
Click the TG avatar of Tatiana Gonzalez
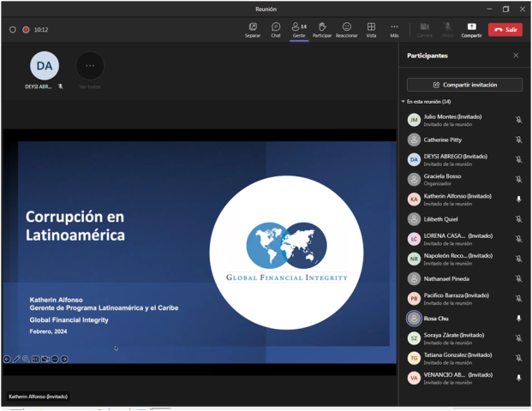coord(414,358)
